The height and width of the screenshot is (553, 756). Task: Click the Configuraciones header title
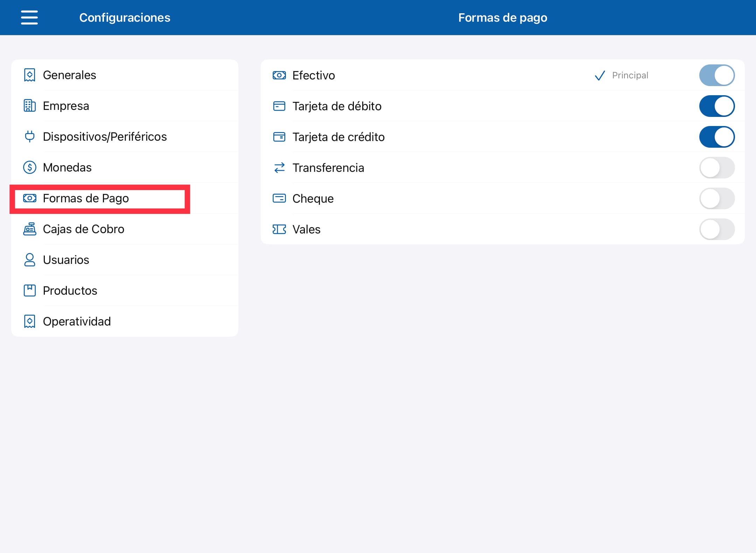[x=125, y=17]
